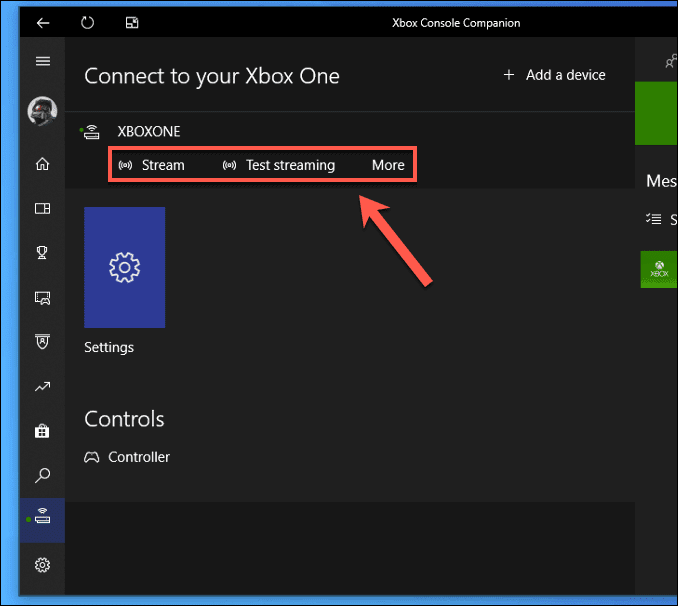
Task: Open app Settings gear in sidebar
Action: coord(42,565)
